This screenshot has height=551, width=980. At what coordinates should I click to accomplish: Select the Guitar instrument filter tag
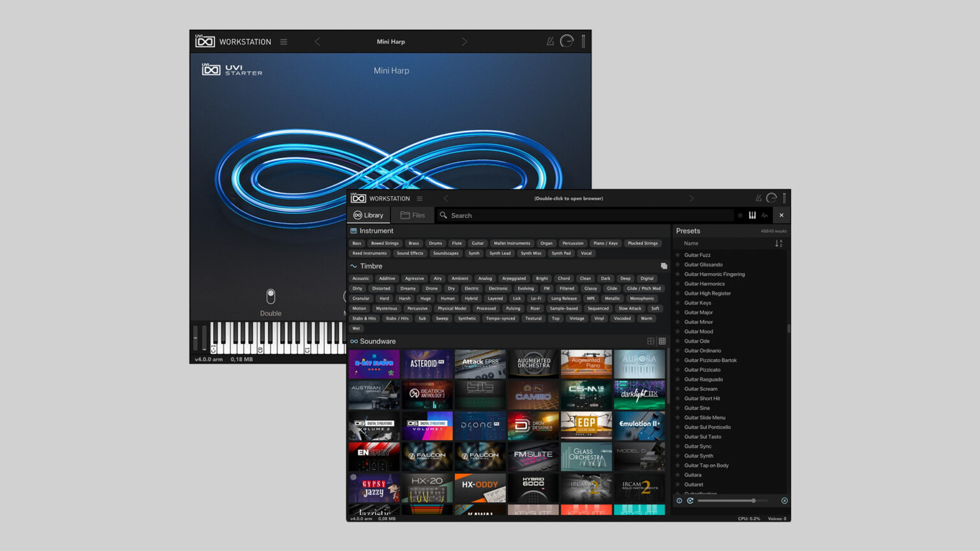coord(478,243)
